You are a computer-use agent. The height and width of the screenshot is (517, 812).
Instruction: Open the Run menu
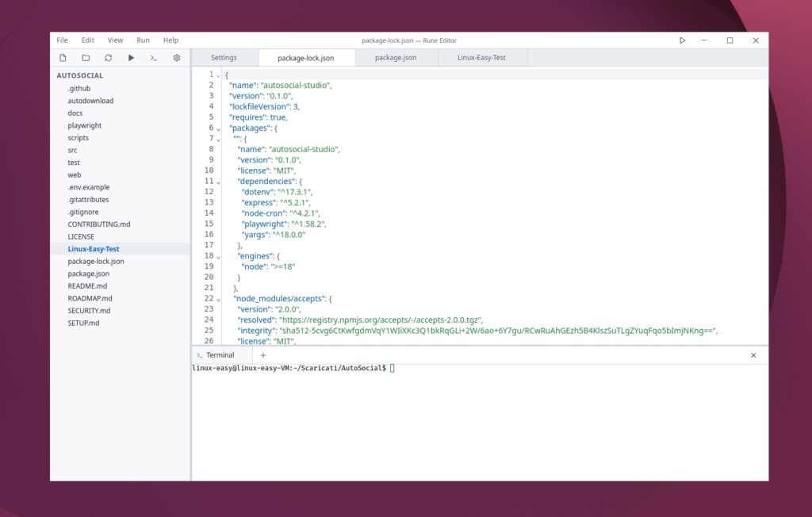click(x=143, y=40)
